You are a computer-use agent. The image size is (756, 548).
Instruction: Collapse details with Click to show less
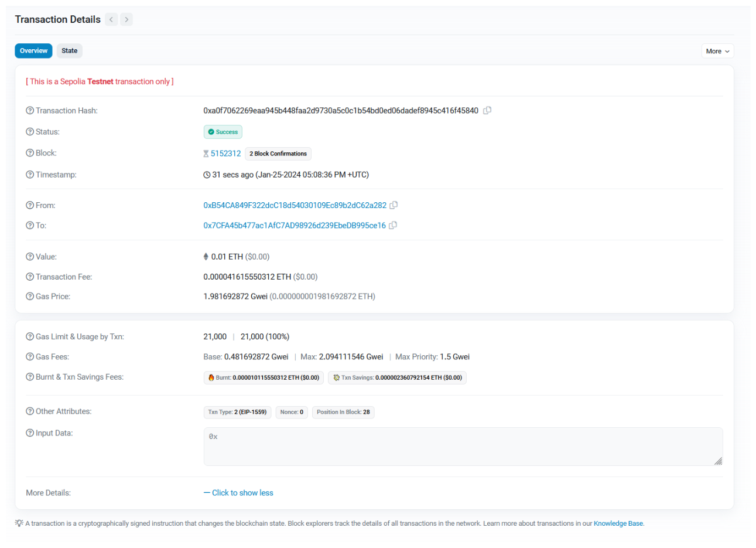238,493
